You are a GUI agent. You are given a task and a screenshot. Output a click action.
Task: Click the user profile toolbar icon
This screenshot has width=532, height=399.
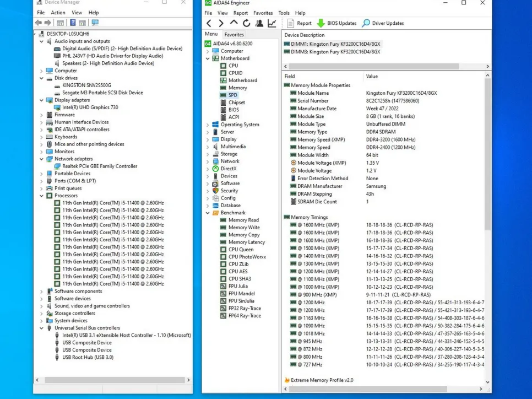coord(259,23)
